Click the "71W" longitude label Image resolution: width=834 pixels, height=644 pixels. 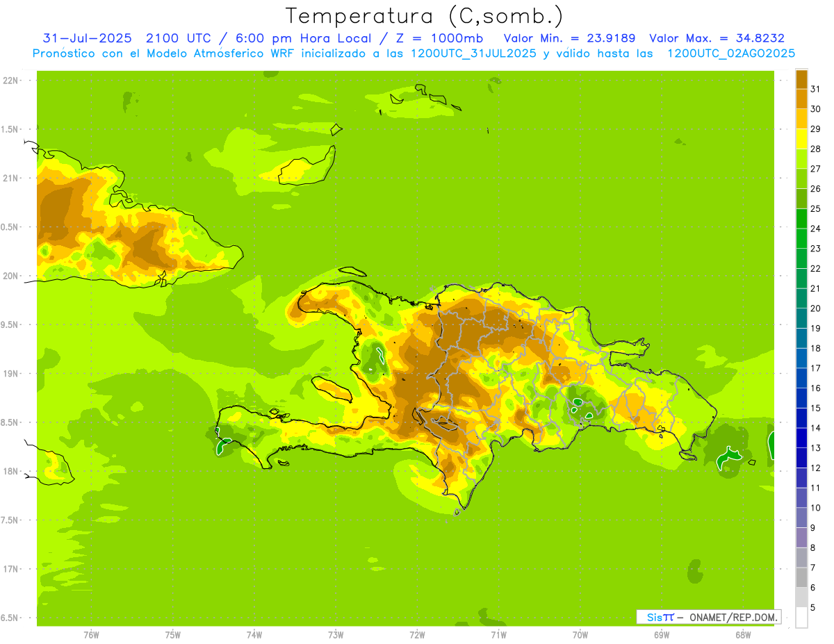pyautogui.click(x=498, y=634)
